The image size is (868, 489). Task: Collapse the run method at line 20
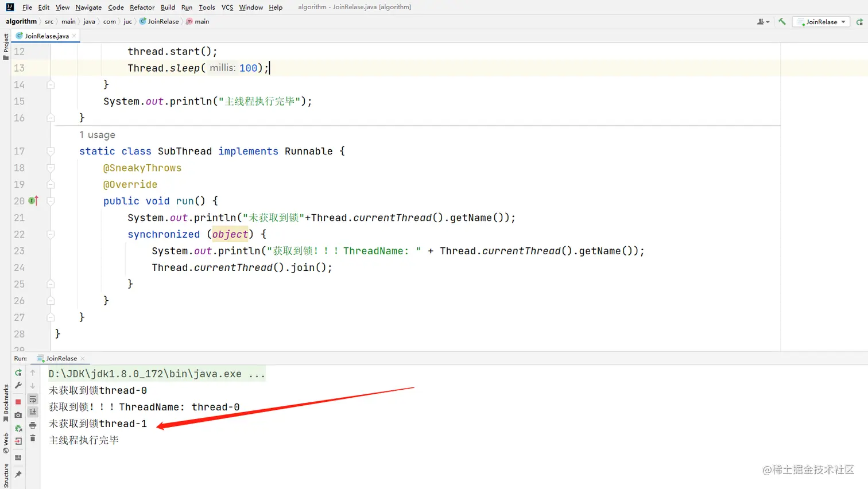(x=51, y=201)
